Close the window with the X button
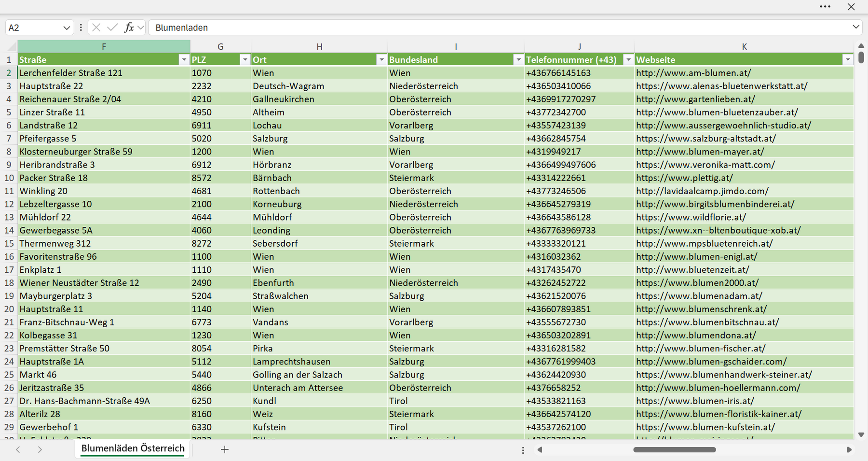Screen dimensions: 868x461 851,7
